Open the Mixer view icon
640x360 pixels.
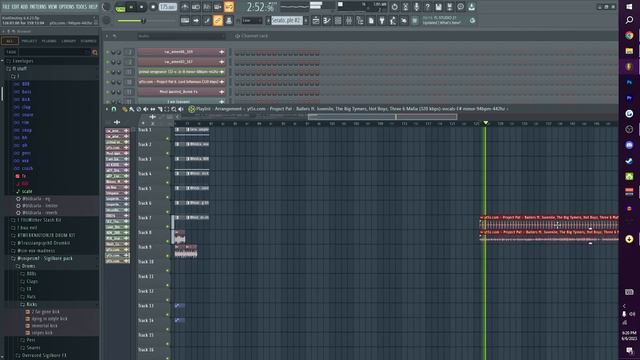click(349, 20)
